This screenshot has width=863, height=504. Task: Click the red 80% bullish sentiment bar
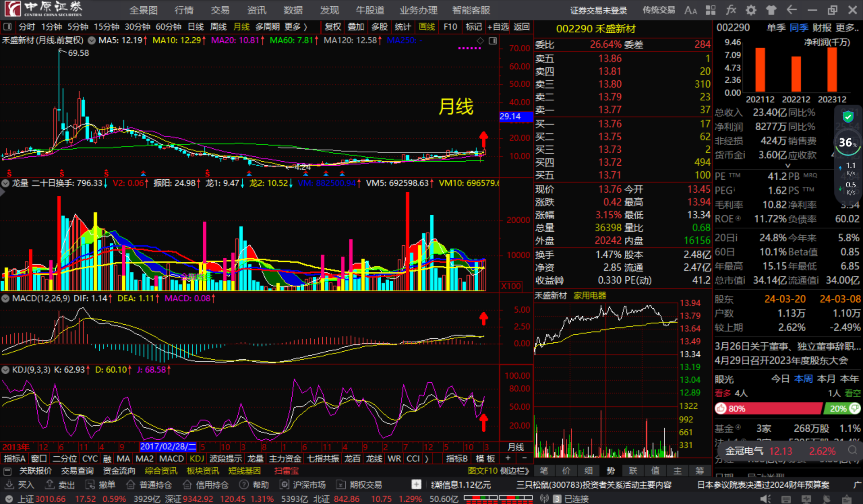(x=768, y=408)
